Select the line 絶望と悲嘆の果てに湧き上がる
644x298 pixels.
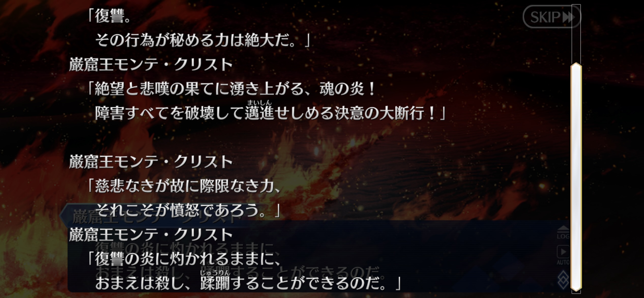[x=231, y=89]
